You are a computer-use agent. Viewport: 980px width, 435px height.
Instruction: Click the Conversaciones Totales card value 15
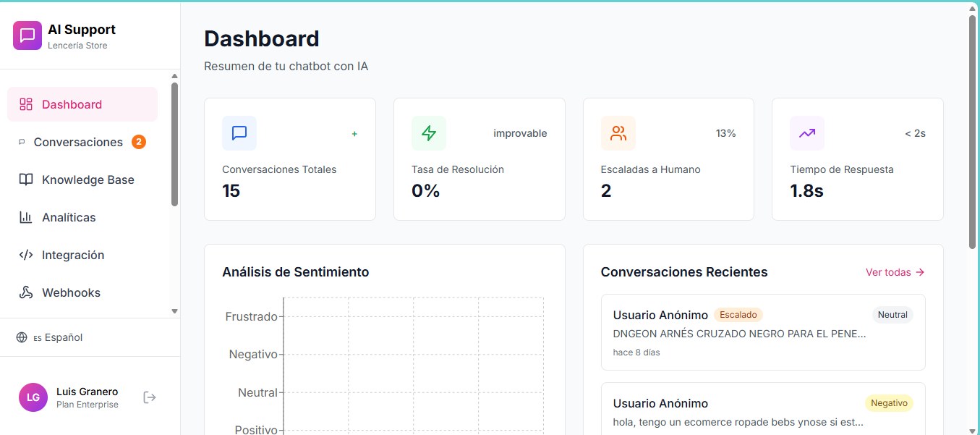coord(231,191)
